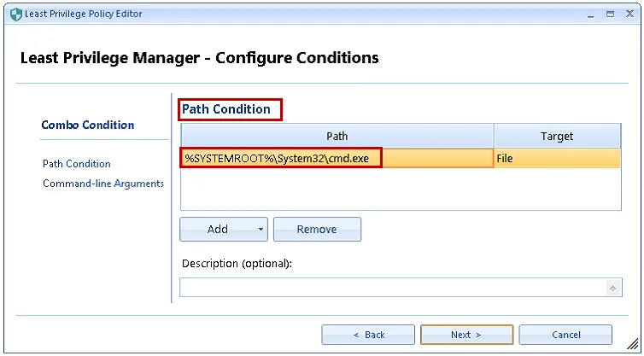The width and height of the screenshot is (644, 356).
Task: Open the Add button dropdown arrow
Action: click(258, 229)
